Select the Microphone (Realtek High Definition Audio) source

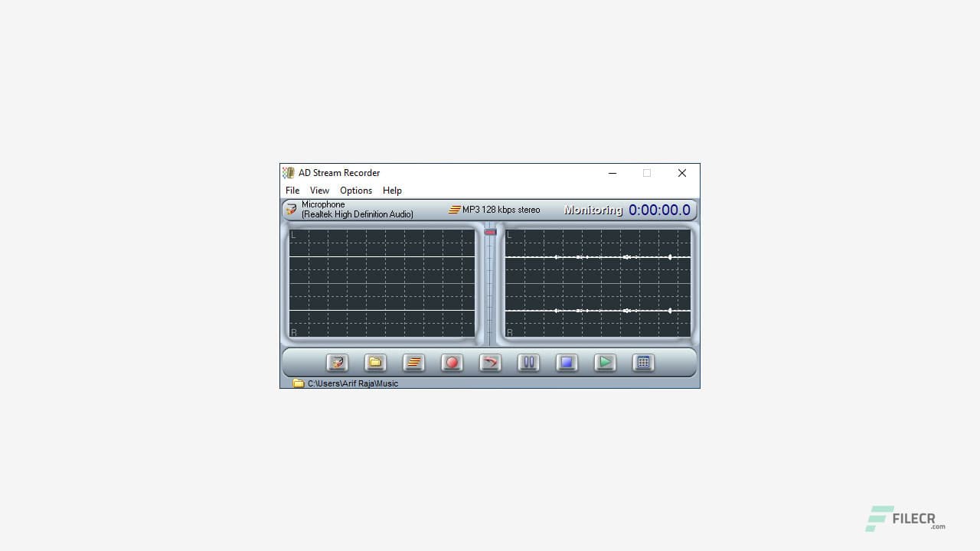click(x=357, y=209)
